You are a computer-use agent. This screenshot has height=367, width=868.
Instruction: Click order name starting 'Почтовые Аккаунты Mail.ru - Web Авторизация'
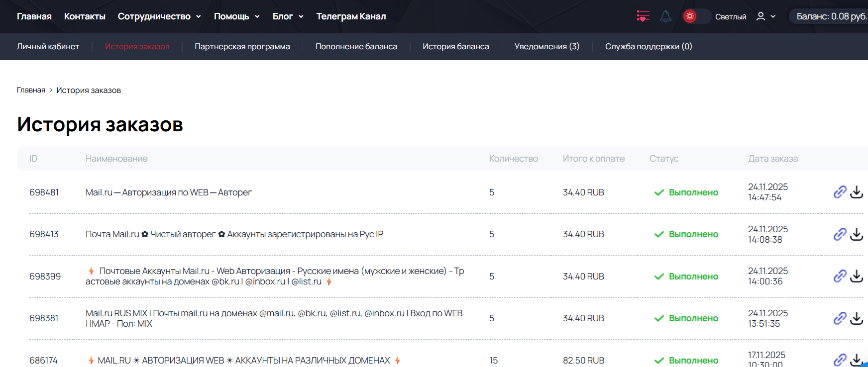pos(275,276)
